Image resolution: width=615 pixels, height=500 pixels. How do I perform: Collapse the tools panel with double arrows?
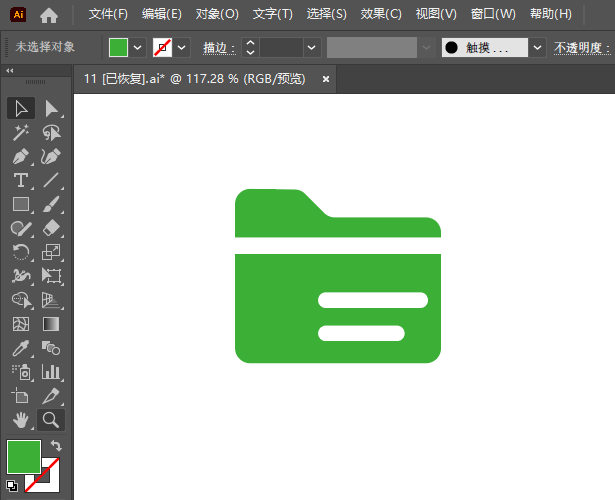point(9,71)
